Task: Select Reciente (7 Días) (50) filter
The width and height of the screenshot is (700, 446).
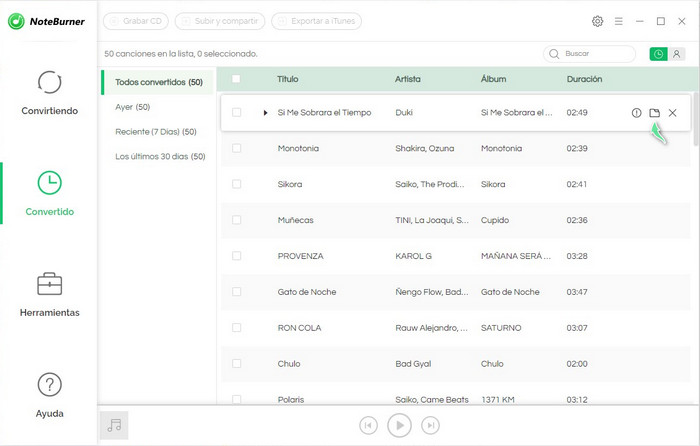Action: [x=156, y=132]
